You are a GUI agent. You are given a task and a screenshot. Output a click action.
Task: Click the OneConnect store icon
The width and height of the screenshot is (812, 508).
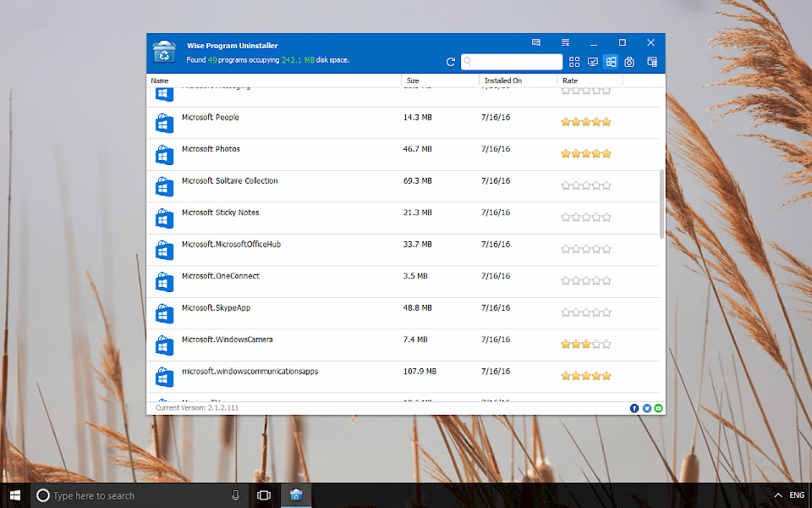[x=164, y=281]
